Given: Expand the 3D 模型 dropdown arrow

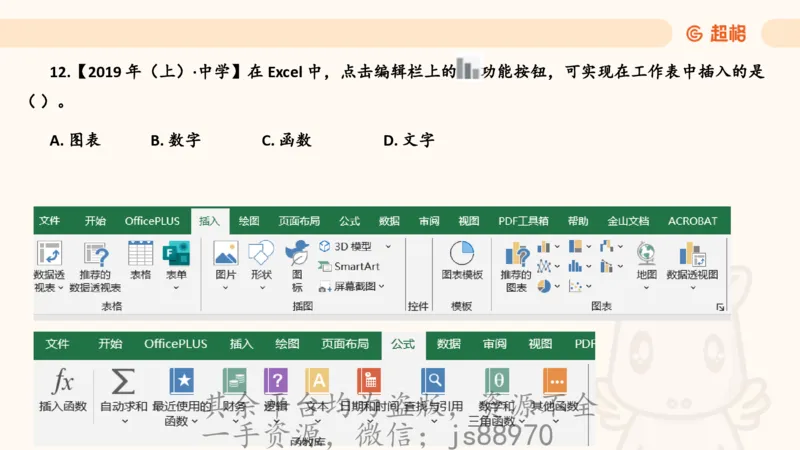Looking at the screenshot, I should click(x=388, y=246).
